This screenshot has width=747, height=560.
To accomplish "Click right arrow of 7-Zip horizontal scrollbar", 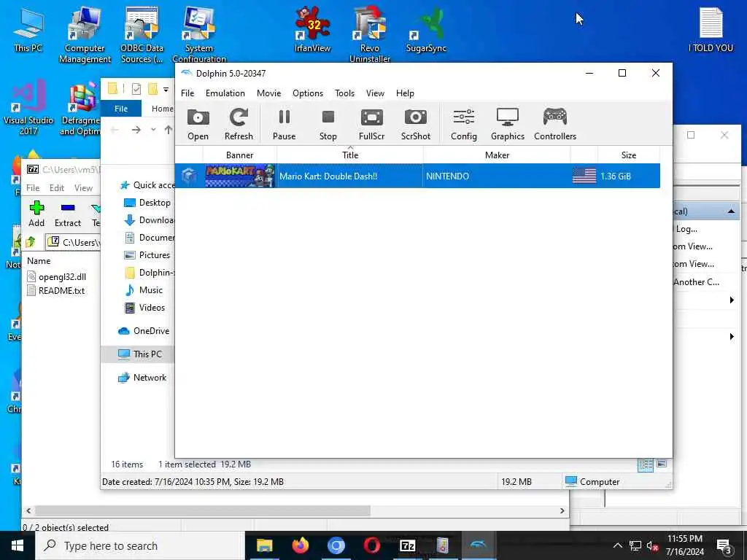I will 562,510.
